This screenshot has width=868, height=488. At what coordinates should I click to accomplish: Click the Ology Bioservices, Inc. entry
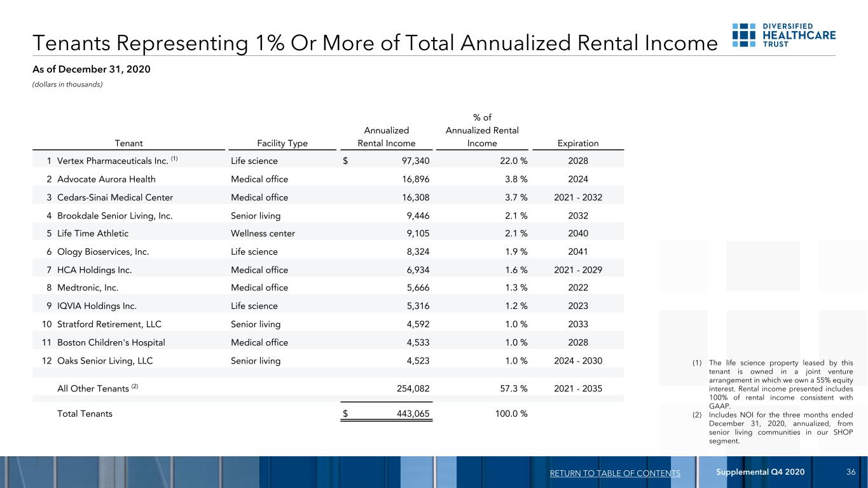(x=103, y=252)
